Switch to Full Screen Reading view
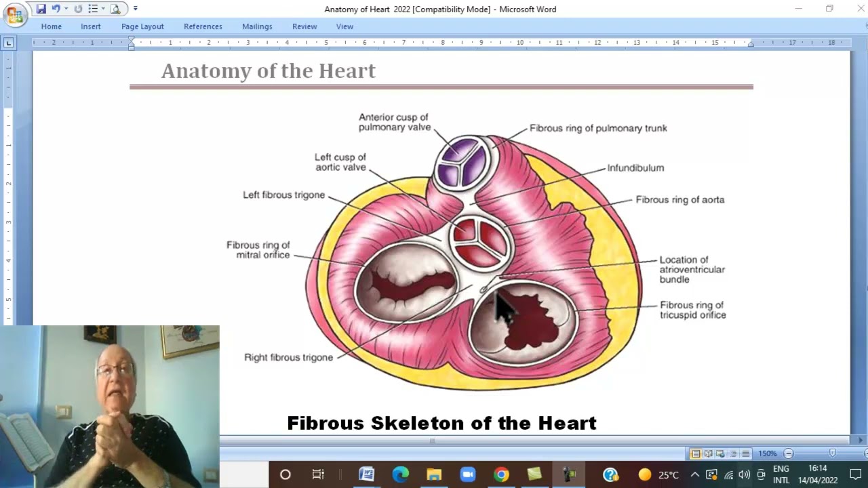This screenshot has width=868, height=488. click(x=708, y=453)
